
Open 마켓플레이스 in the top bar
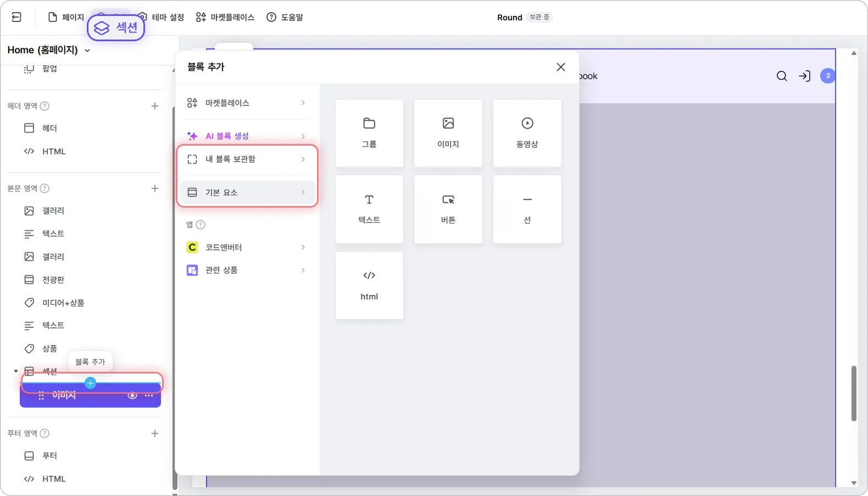pos(225,17)
